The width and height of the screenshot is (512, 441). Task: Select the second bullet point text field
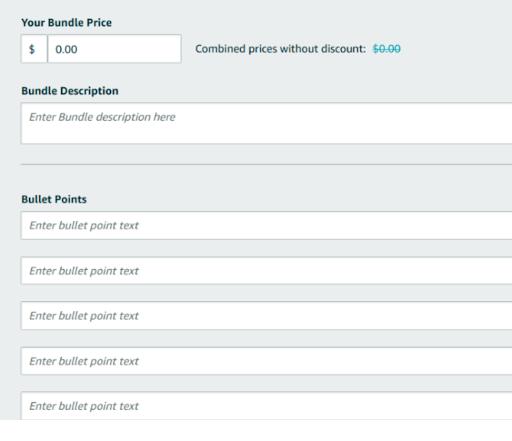pyautogui.click(x=266, y=271)
